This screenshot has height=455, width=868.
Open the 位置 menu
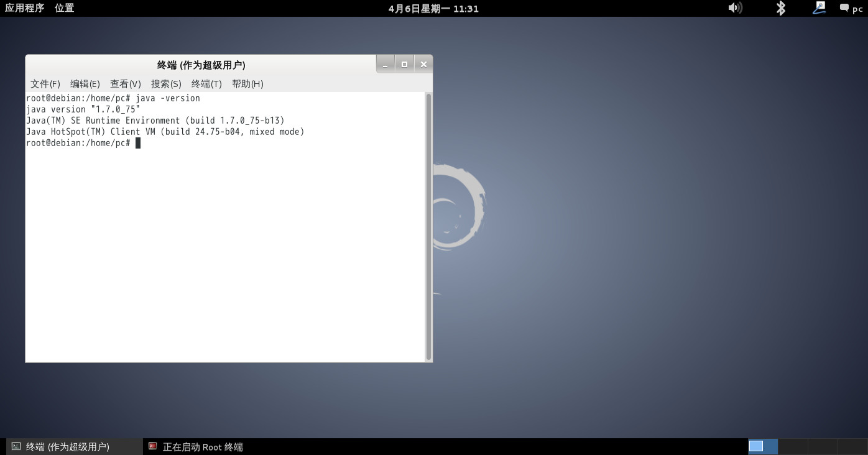64,8
